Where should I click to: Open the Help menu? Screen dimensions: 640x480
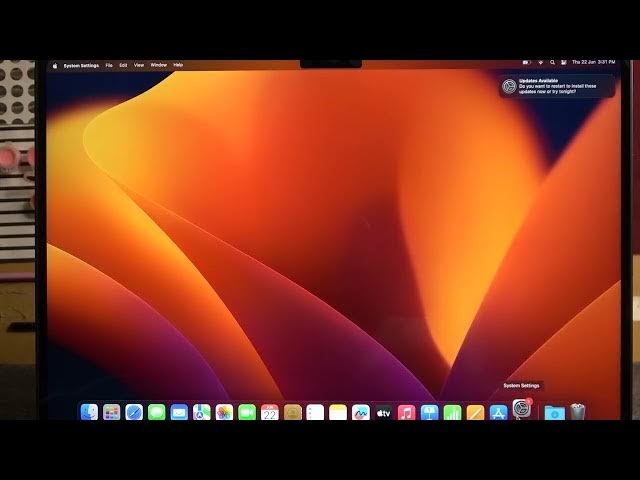(178, 65)
